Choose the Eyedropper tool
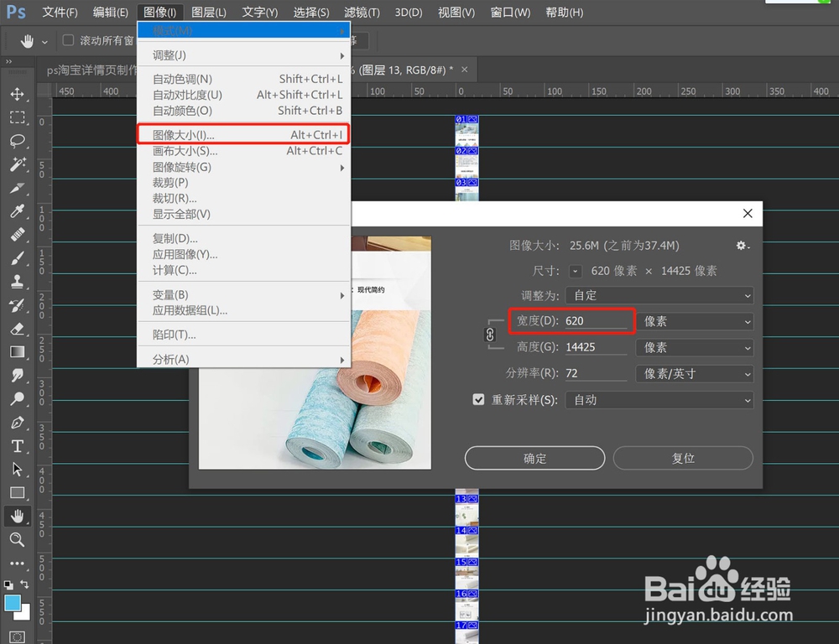This screenshot has height=644, width=839. point(18,211)
